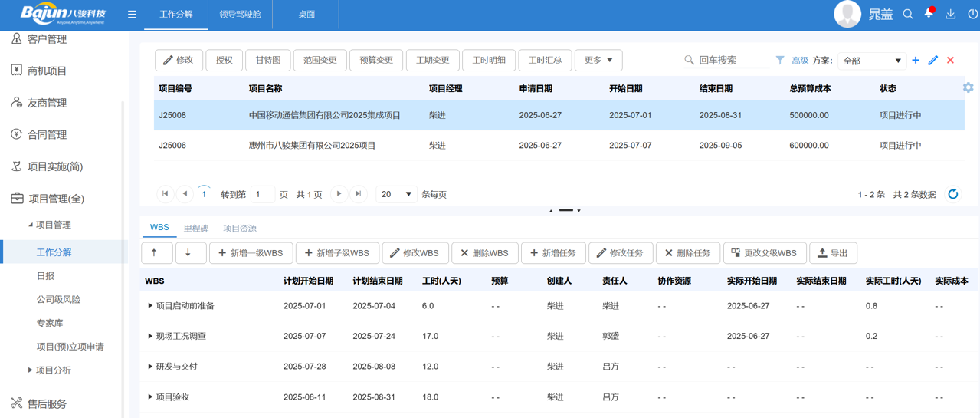Change the 20 per page size dropdown
Image resolution: width=980 pixels, height=418 pixels.
coord(397,194)
